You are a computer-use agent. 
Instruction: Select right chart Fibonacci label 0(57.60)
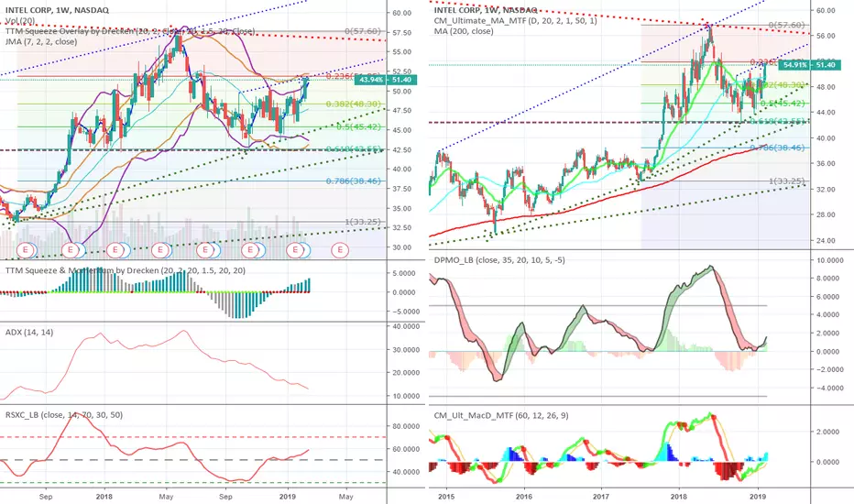tap(786, 25)
